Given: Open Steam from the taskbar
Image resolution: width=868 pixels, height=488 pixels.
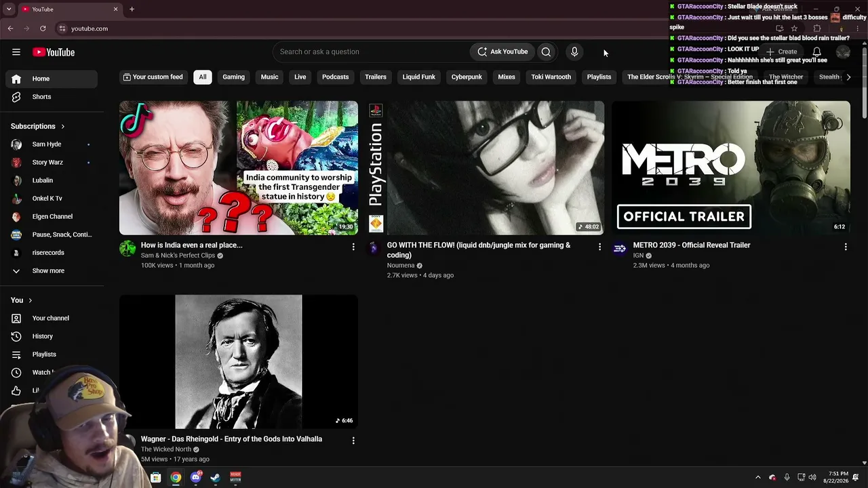Looking at the screenshot, I should coord(216,477).
